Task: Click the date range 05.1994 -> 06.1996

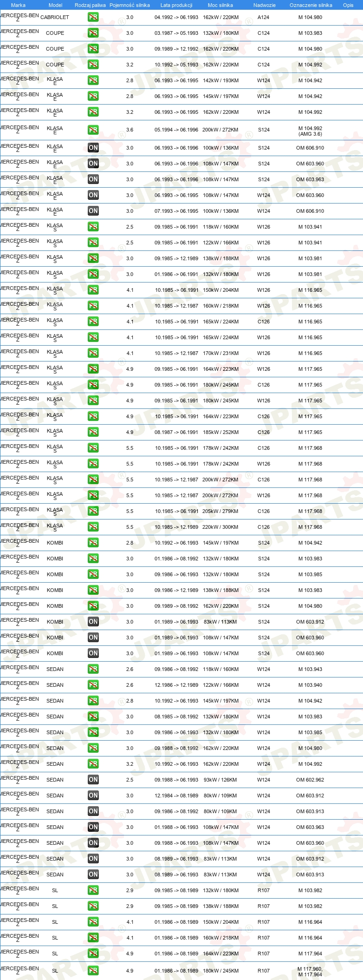Action: [x=176, y=130]
